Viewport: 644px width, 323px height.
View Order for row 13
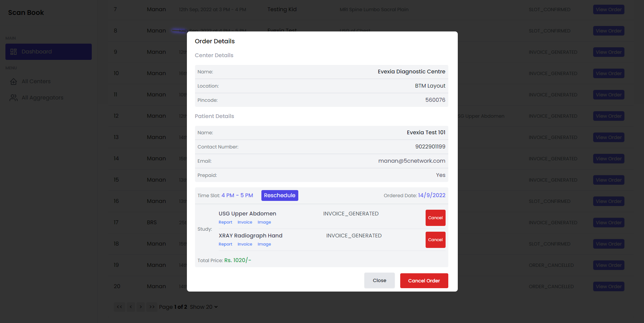pyautogui.click(x=609, y=137)
